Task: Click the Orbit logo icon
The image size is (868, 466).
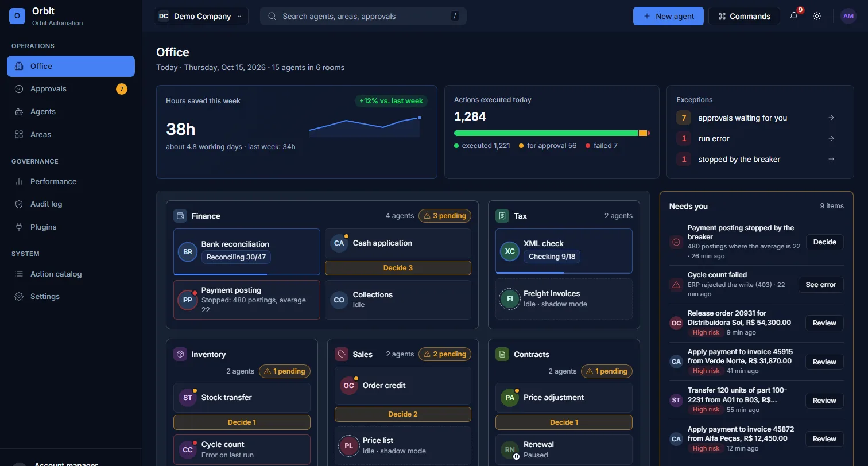Action: pos(17,16)
